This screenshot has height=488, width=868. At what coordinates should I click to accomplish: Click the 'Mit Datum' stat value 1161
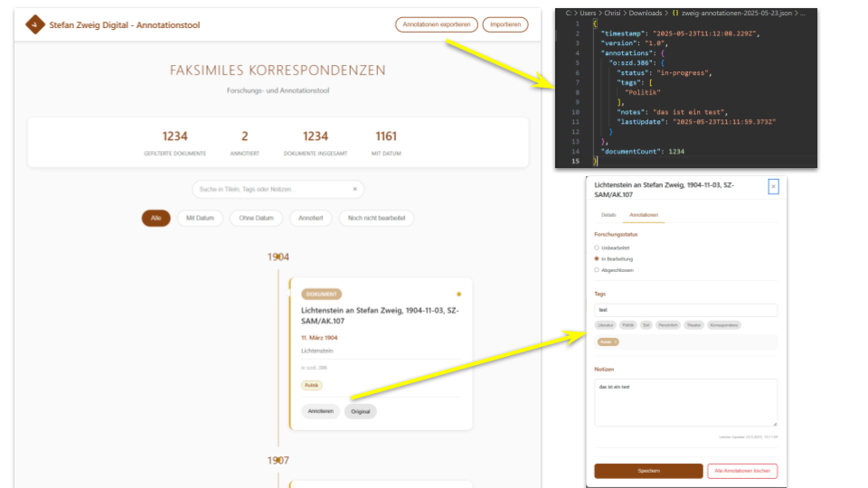[386, 136]
